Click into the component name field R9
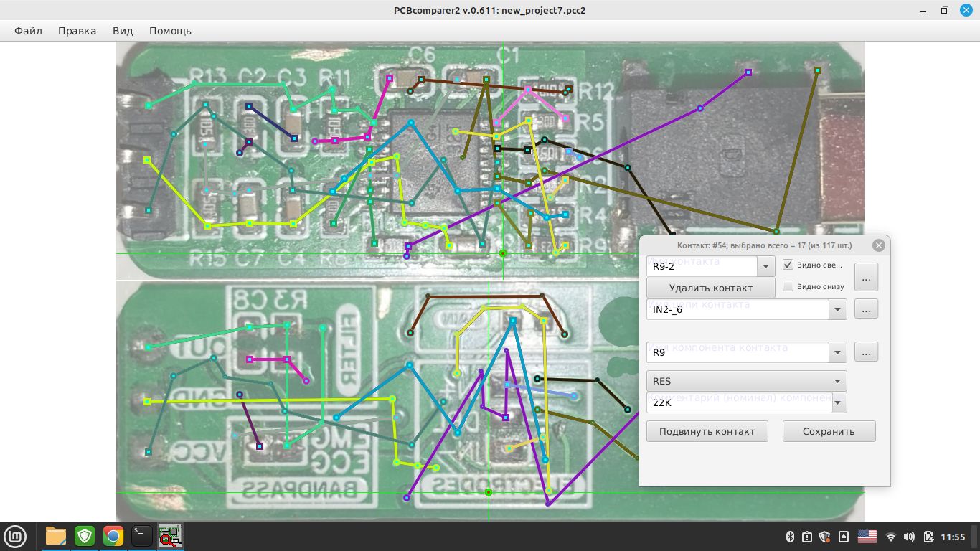980x551 pixels. (738, 352)
